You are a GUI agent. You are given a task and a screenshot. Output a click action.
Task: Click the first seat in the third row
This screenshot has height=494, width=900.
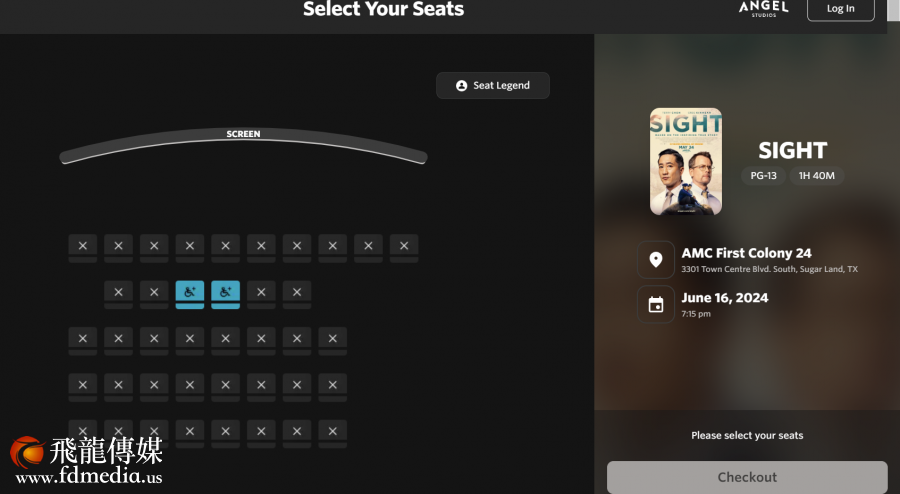tap(83, 338)
